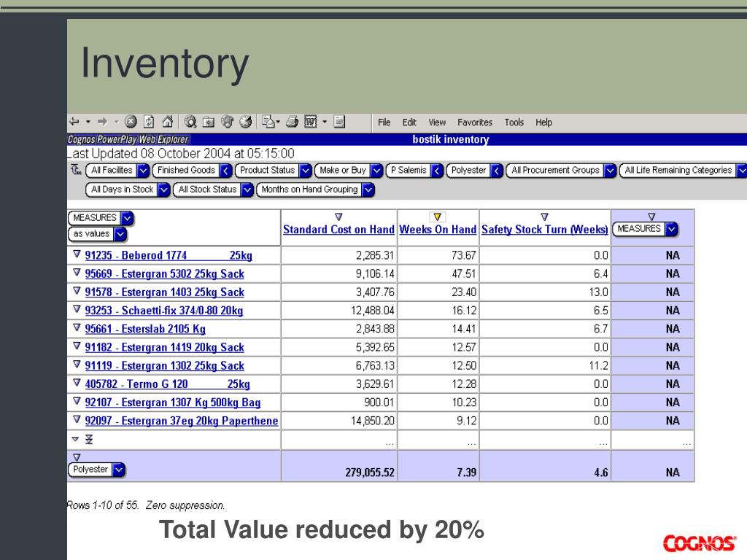The height and width of the screenshot is (560, 747).
Task: Click drill triangle beside 95669 - Estergran 5302
Action: [77, 273]
